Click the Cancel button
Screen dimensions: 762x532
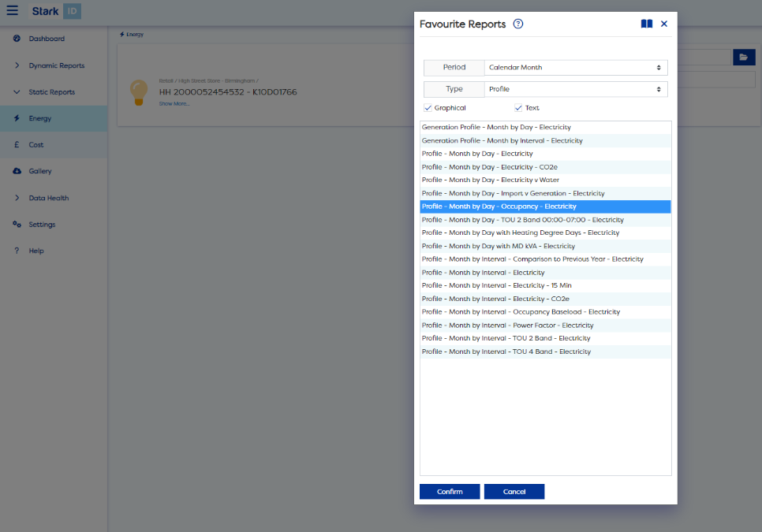click(x=514, y=491)
